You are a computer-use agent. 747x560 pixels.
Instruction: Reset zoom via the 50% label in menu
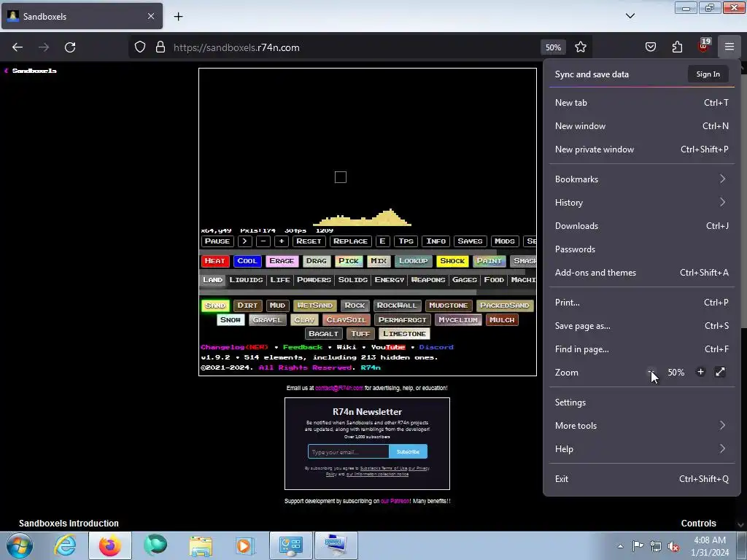click(x=676, y=373)
